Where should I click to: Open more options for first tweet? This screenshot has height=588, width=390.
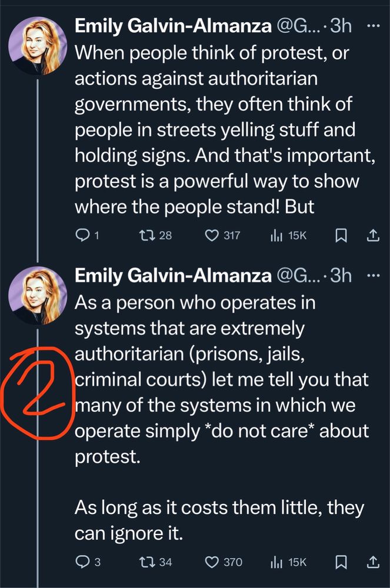372,26
